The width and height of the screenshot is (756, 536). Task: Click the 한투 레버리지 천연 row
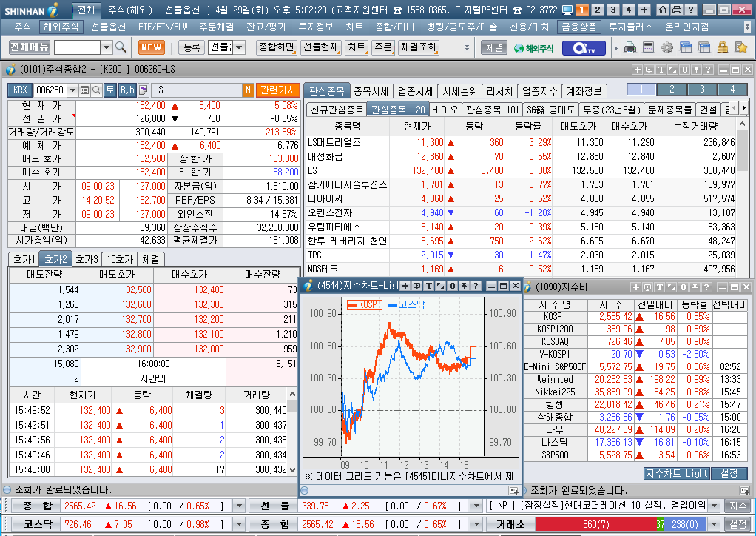click(x=522, y=241)
